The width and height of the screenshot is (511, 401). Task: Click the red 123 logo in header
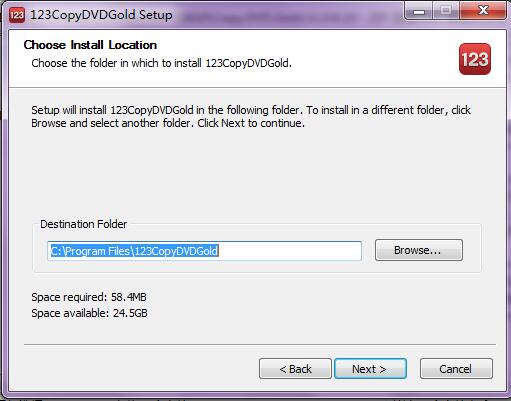click(x=475, y=59)
